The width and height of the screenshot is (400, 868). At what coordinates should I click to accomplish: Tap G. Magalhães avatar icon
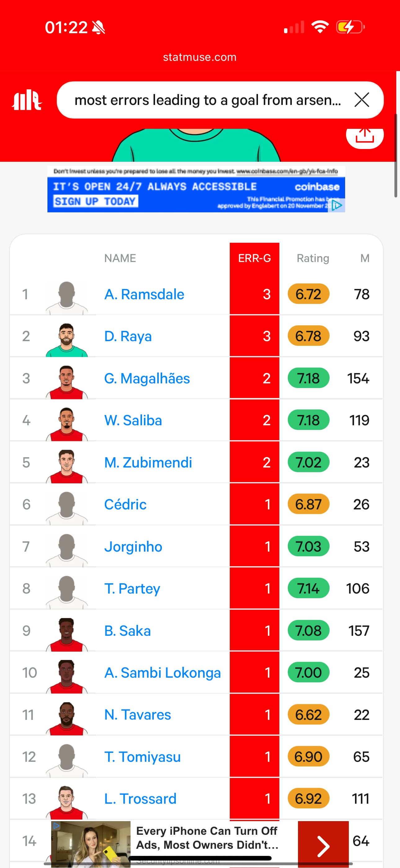(x=67, y=382)
